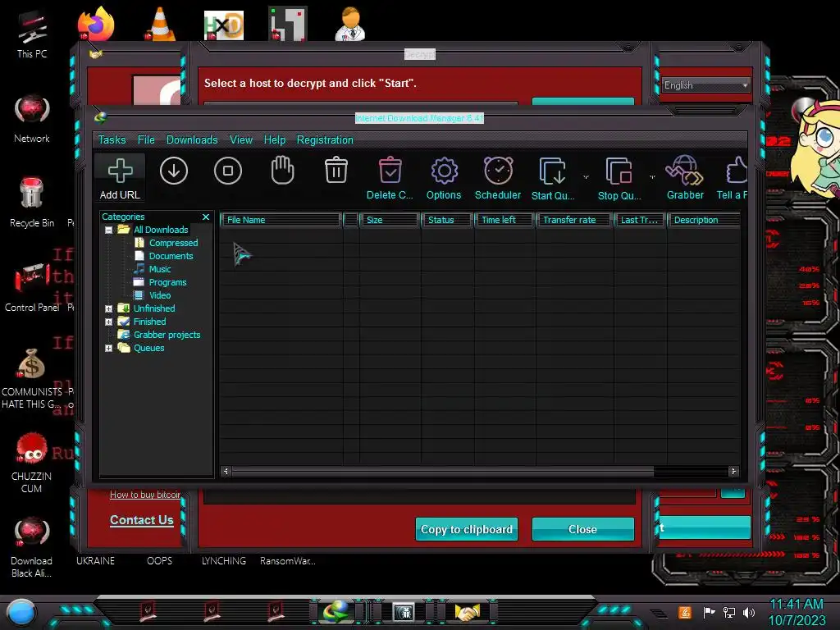Click the Tell a Friend thumbs-up icon
Screen dimensions: 840x630
733,178
